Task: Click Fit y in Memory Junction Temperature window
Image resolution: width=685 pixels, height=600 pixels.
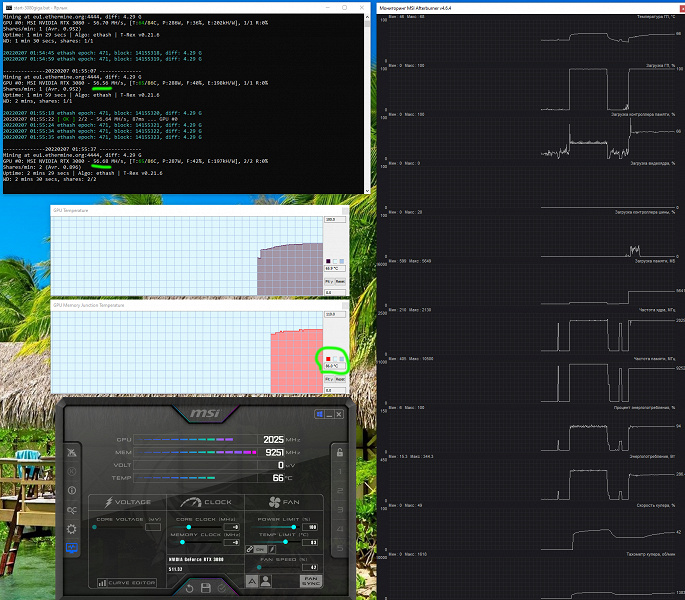Action: [x=329, y=379]
